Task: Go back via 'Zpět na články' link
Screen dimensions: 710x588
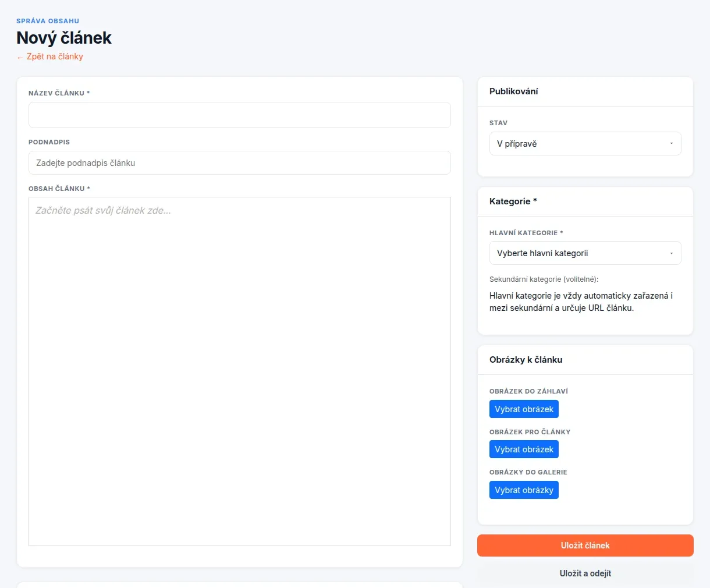Action: click(50, 56)
